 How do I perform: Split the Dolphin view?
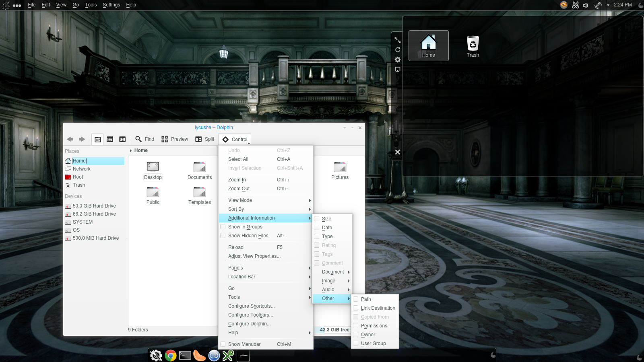[205, 139]
